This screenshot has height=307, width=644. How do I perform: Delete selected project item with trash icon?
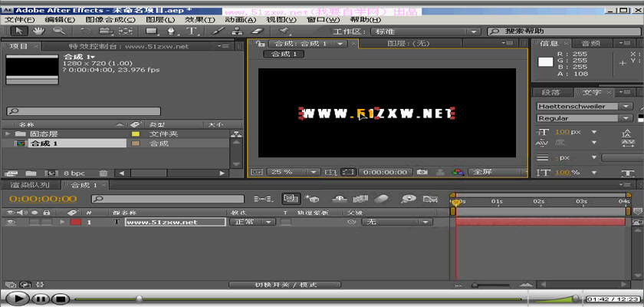(103, 173)
